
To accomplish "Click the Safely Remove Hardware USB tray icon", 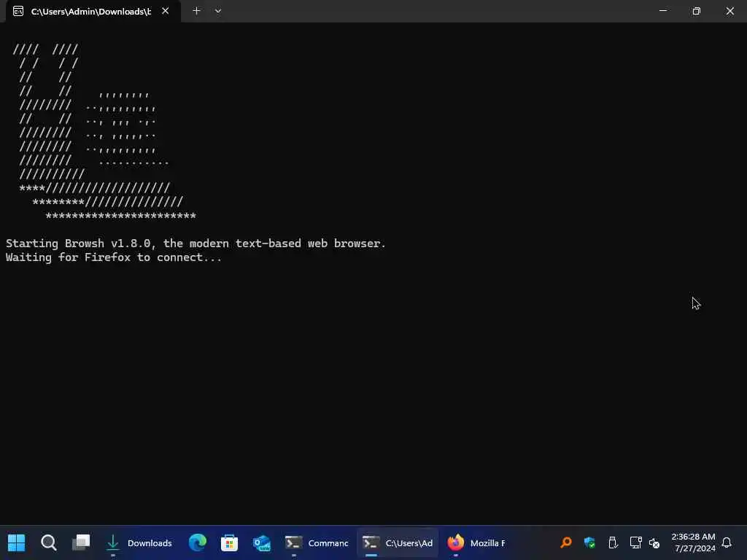I will click(613, 542).
